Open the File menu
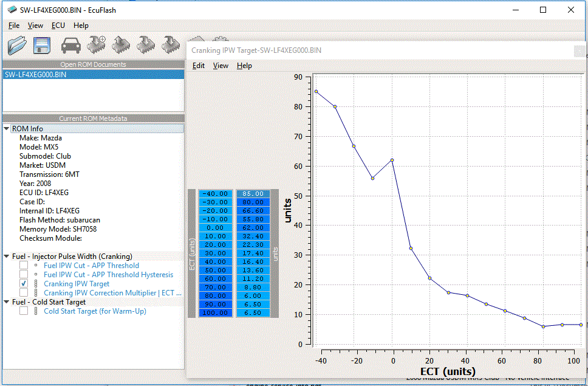Viewport: 588px width, 386px height. coord(14,26)
